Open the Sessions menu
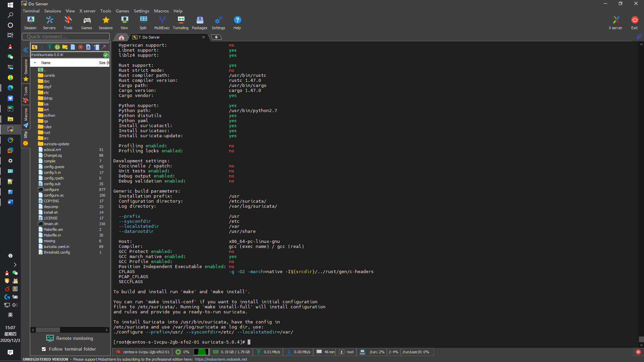 [x=53, y=11]
